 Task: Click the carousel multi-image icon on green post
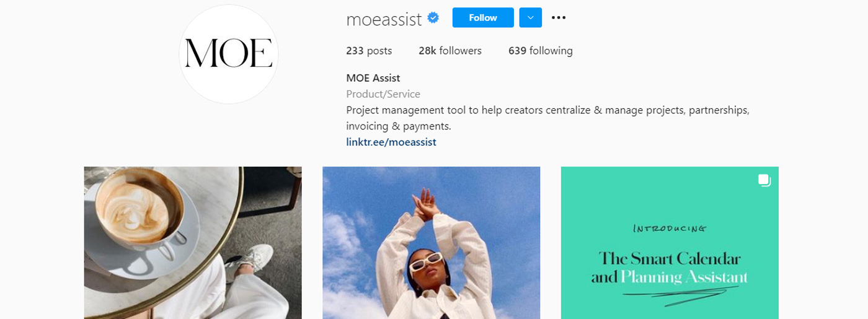pyautogui.click(x=764, y=180)
